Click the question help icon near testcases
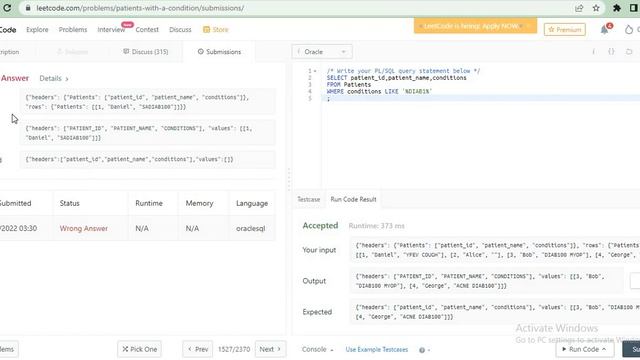The height and width of the screenshot is (360, 640). point(422,350)
